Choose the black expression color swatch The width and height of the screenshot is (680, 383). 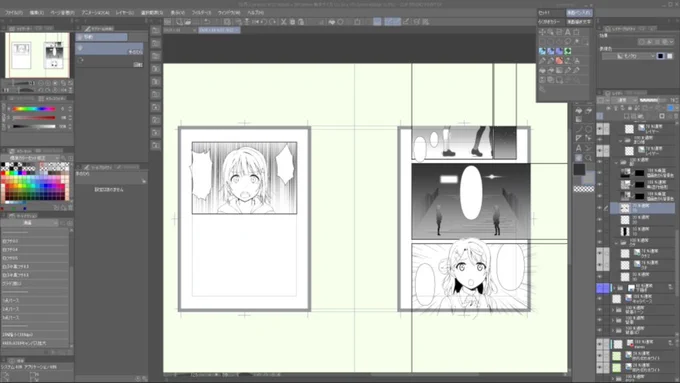coord(660,56)
